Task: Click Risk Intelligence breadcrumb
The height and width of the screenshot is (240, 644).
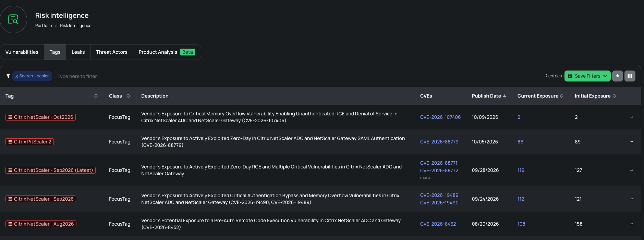Action: point(76,26)
